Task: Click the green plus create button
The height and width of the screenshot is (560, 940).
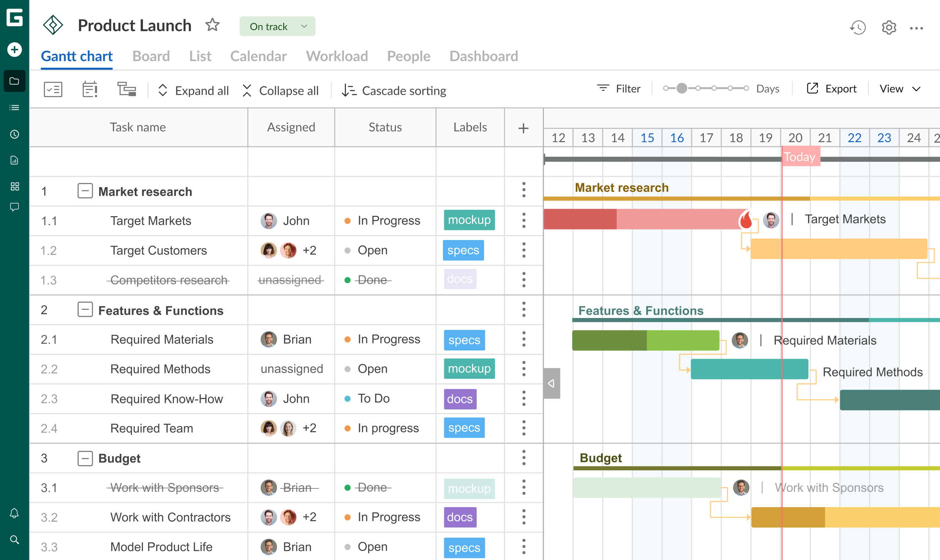Action: click(x=14, y=50)
